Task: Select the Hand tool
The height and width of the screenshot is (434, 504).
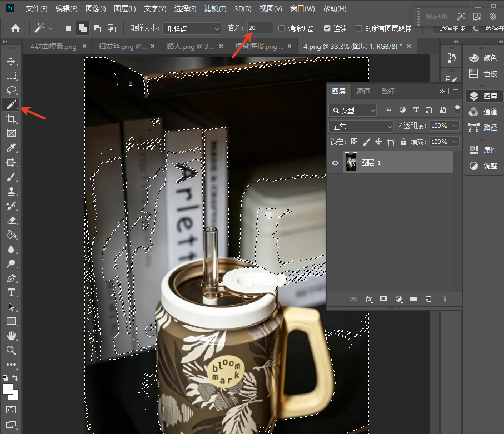Action: [x=11, y=336]
